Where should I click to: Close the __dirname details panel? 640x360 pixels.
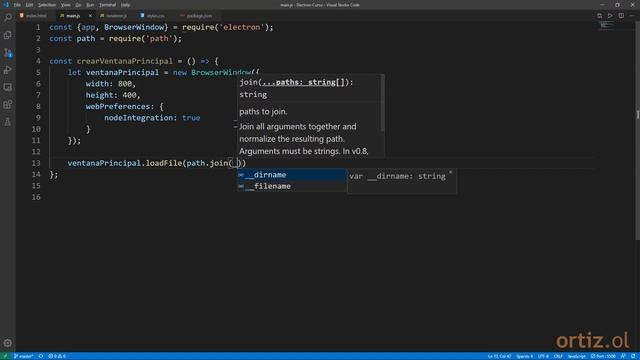point(451,173)
